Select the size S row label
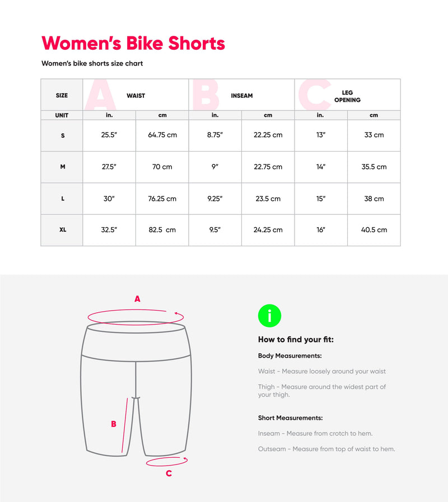This screenshot has width=448, height=502. (x=63, y=135)
